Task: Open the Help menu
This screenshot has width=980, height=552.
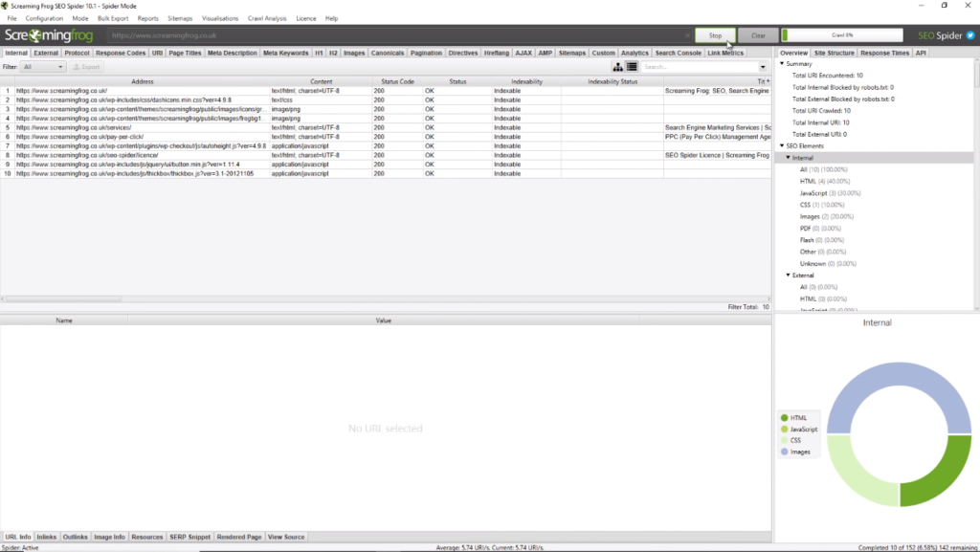Action: pyautogui.click(x=332, y=19)
